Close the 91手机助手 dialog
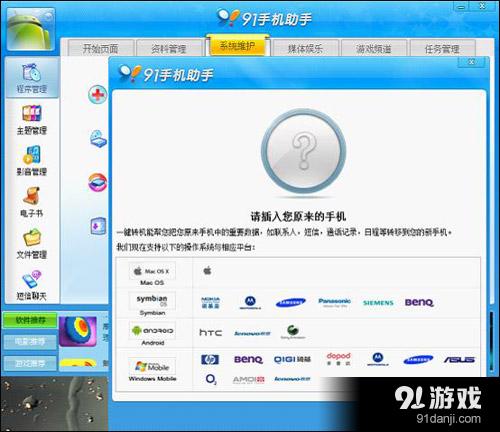This screenshot has height=432, width=500. point(472,62)
